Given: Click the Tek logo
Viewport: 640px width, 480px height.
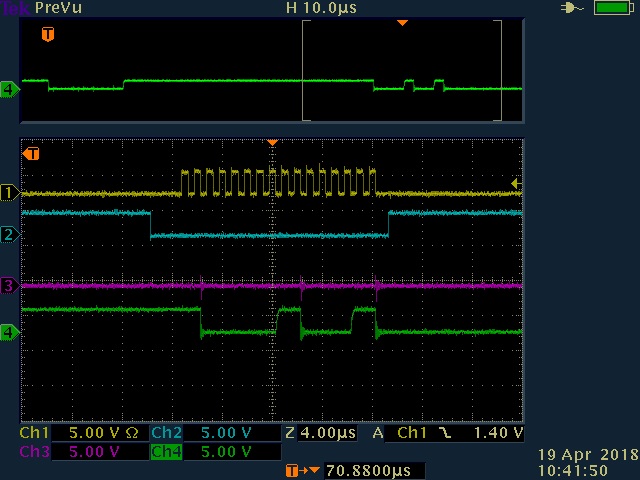Looking at the screenshot, I should [x=16, y=8].
